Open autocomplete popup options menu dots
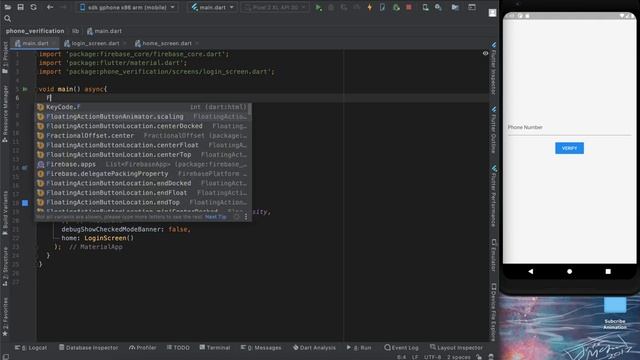This screenshot has width=640, height=360. coord(246,217)
